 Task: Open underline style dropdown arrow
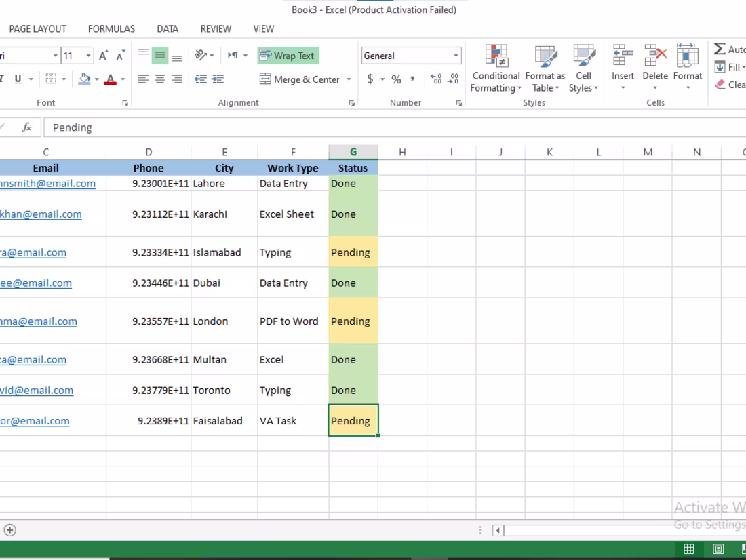pyautogui.click(x=31, y=79)
